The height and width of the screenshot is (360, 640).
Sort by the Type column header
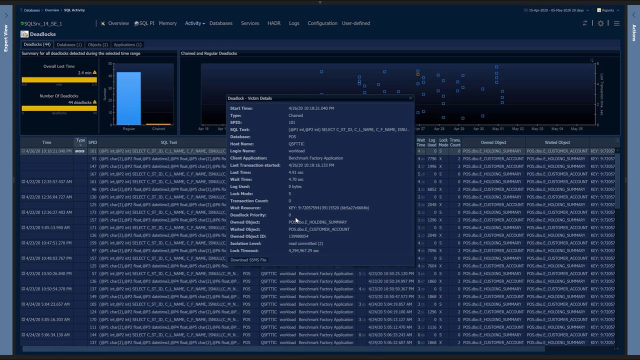[x=80, y=142]
